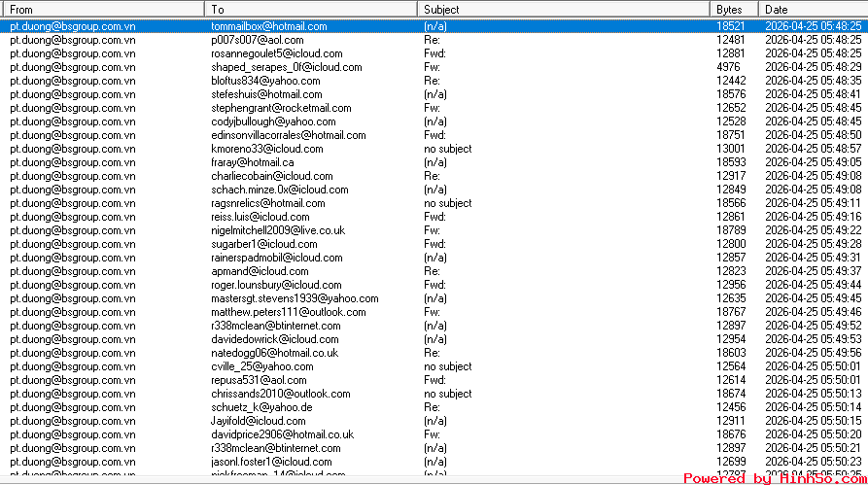Click byte value 18751
This screenshot has width=868, height=485.
pos(731,135)
